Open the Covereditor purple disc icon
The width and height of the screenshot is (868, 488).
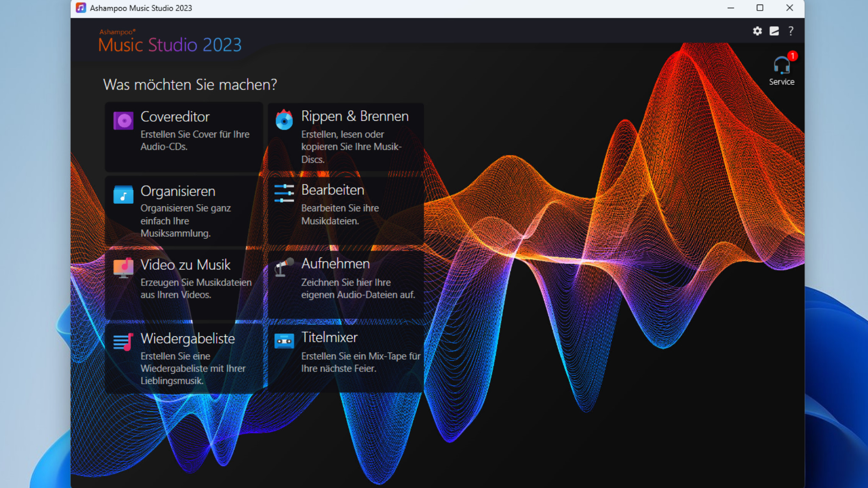coord(123,121)
